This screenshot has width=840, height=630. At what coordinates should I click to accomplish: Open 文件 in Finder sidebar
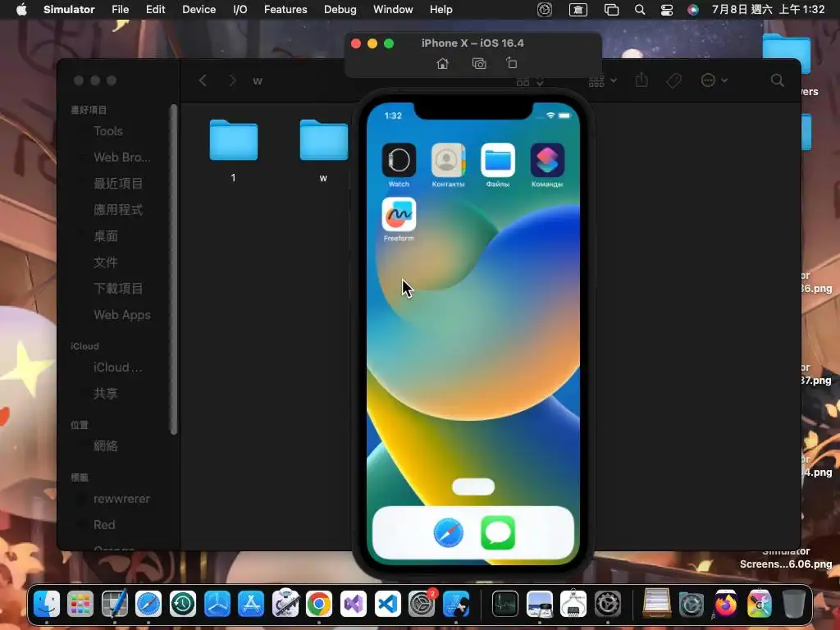[106, 262]
